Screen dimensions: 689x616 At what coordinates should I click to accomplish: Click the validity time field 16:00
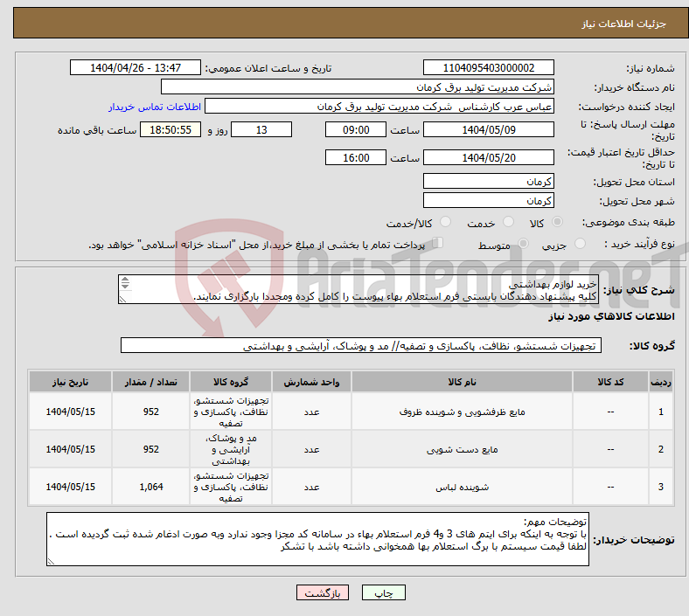(x=356, y=157)
